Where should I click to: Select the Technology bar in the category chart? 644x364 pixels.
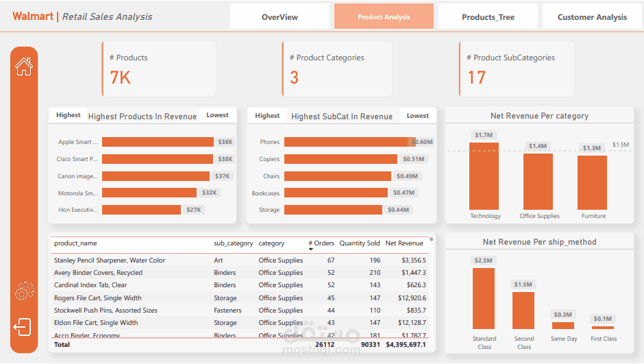click(484, 176)
